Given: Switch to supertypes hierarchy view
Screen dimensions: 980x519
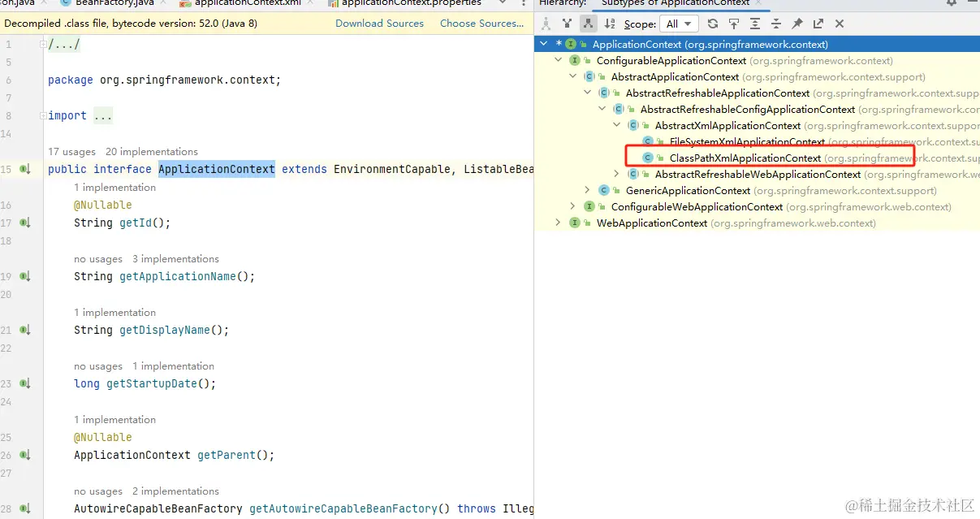Looking at the screenshot, I should point(567,24).
